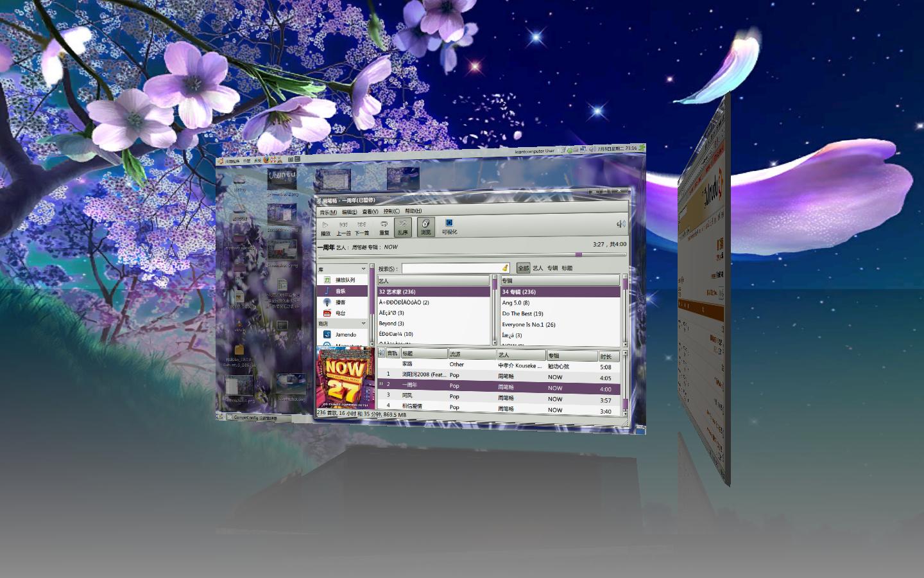Select 播客 (Podcasts) in the sidebar
Screen dimensions: 924x578
(x=343, y=302)
